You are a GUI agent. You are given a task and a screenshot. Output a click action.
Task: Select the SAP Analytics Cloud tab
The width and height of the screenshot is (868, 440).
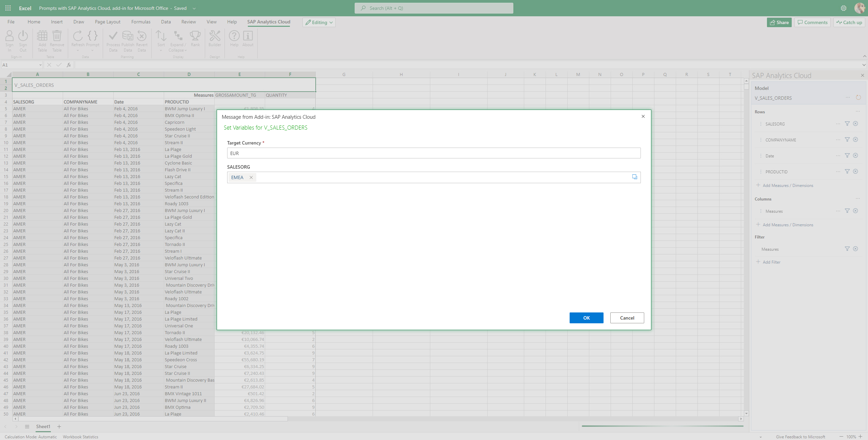pyautogui.click(x=269, y=22)
